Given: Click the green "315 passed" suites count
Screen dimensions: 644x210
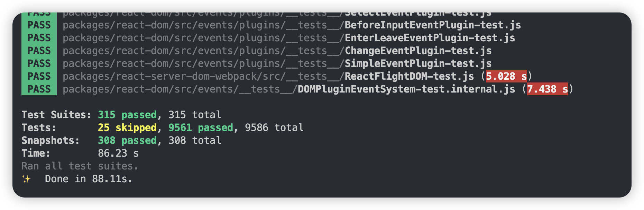Looking at the screenshot, I should click(x=127, y=115).
